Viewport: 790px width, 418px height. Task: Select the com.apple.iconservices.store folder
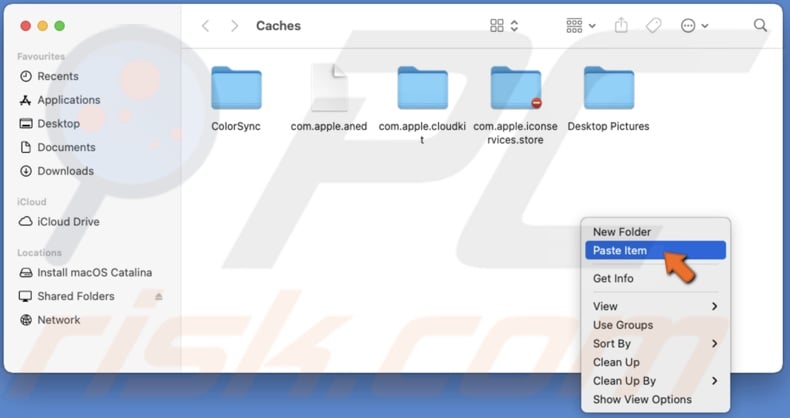point(515,88)
